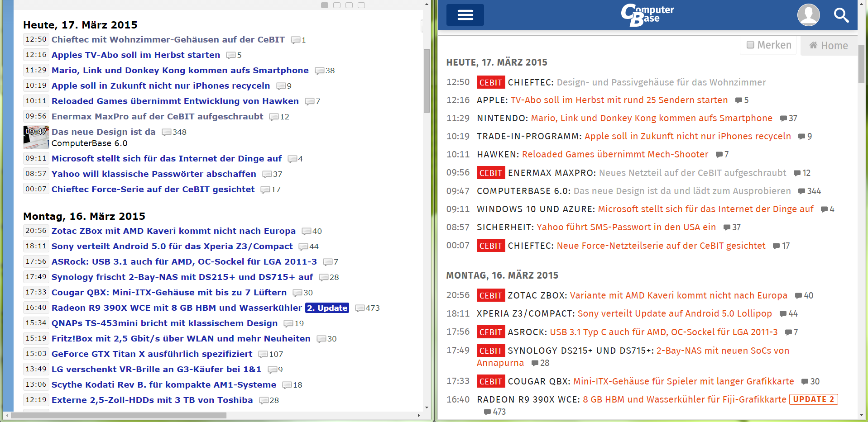
Task: Click left window horizontal scrollbar thumb
Action: 119,415
